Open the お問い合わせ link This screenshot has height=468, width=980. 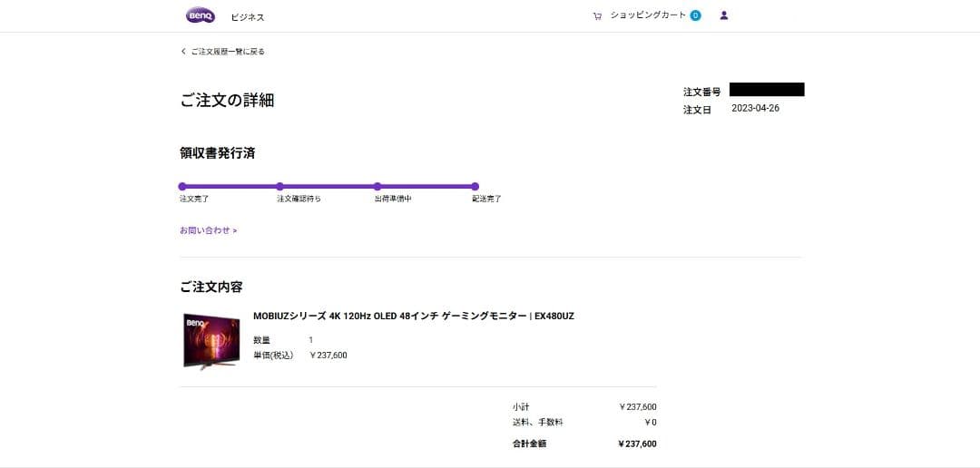[x=208, y=230]
